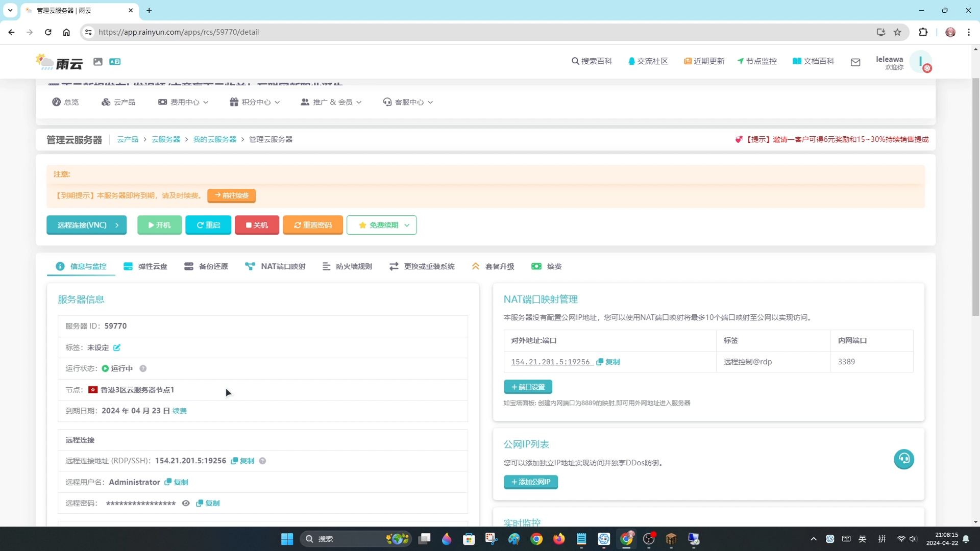Image resolution: width=980 pixels, height=551 pixels.
Task: Click the 端口设置 port settings button
Action: 528,387
